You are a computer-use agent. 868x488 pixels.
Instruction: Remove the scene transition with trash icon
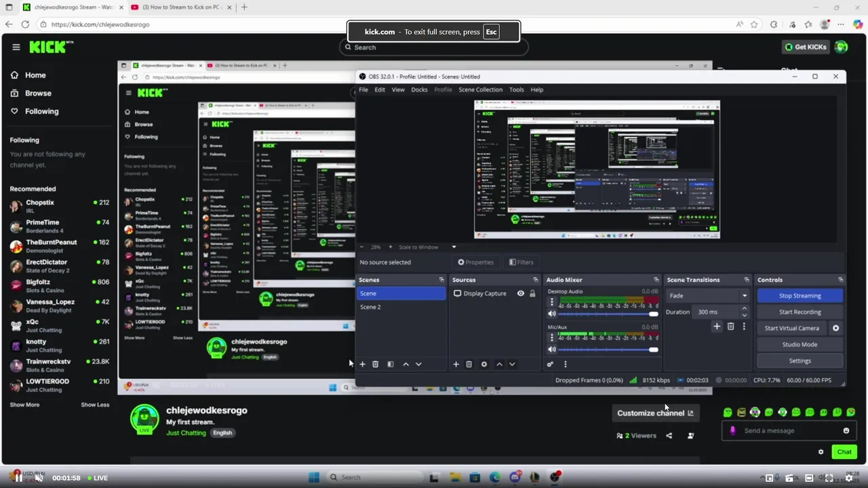730,327
